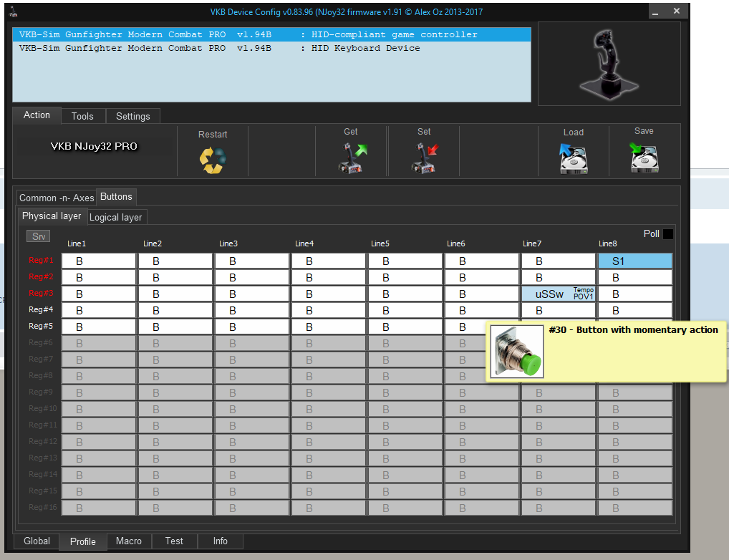Click the Reg#2 row label
Image resolution: width=729 pixels, height=560 pixels.
pos(41,276)
